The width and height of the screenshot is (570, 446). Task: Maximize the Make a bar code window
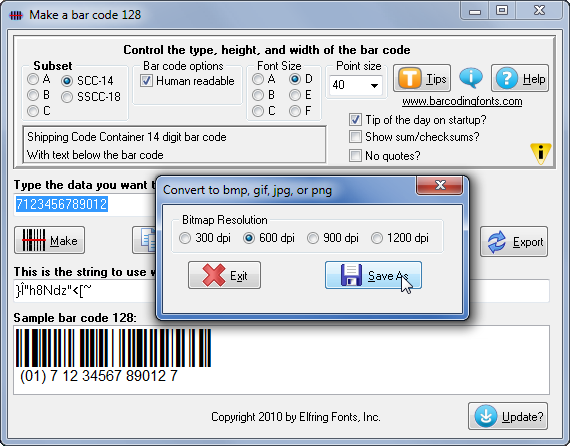click(502, 10)
